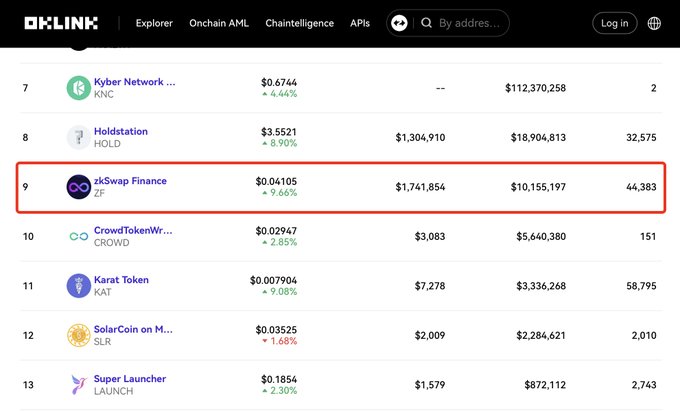Click the $3,336,268 market cap cell

click(541, 286)
